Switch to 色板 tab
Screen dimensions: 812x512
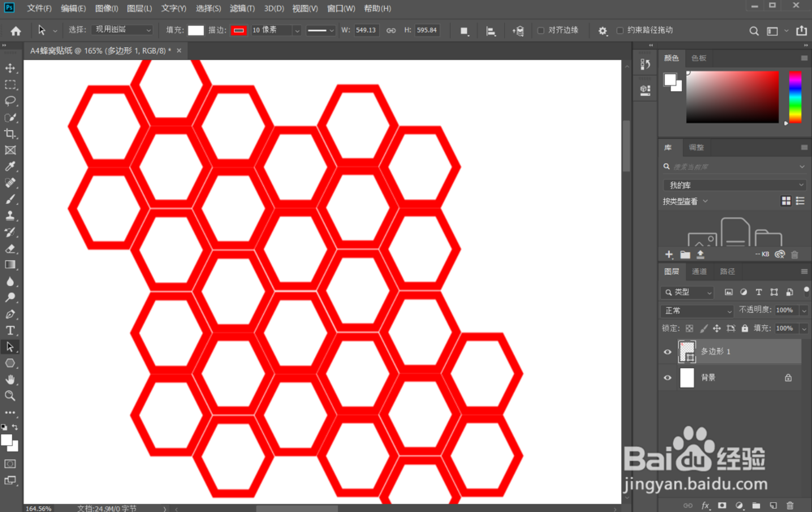tap(698, 58)
